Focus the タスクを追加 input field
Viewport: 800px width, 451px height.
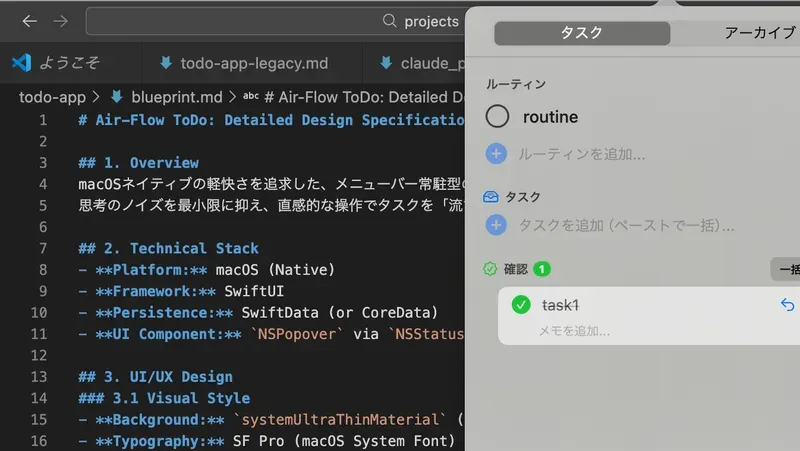coord(627,226)
